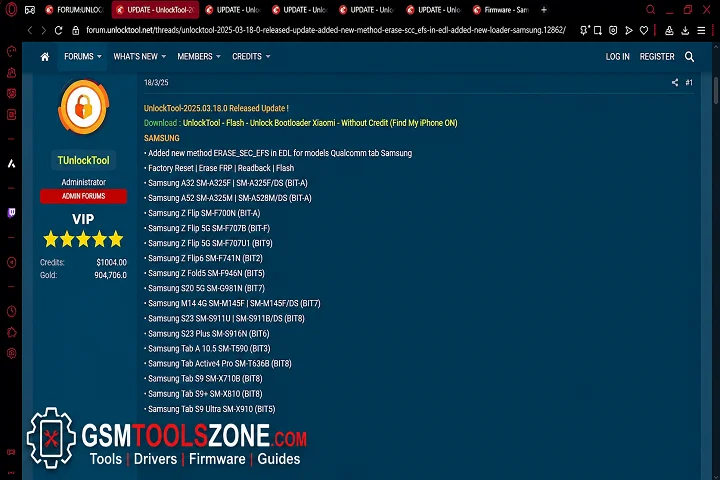Click text 'Samsung Tab A 10.5 SM-T590 (BIT3)'
The width and height of the screenshot is (720, 480).
[209, 349]
